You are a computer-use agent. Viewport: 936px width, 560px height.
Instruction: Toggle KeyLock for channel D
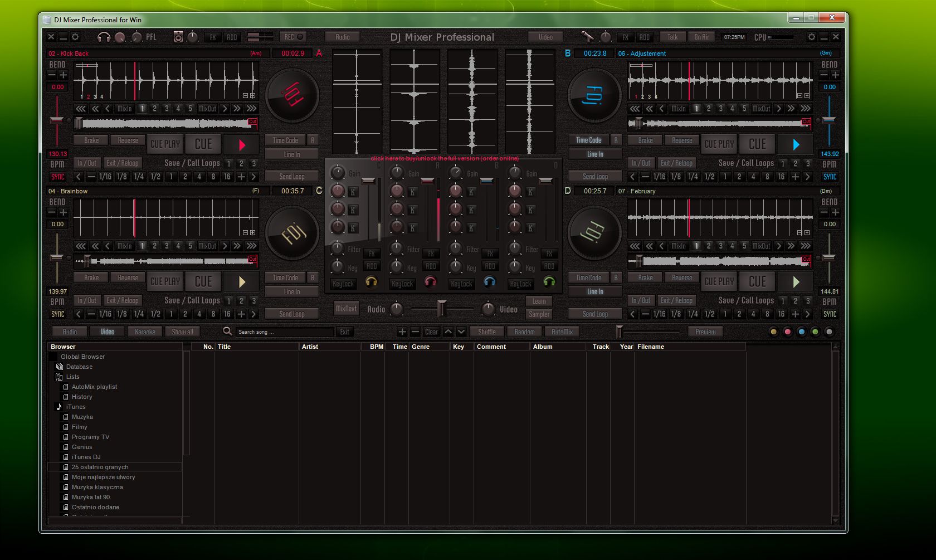point(521,284)
